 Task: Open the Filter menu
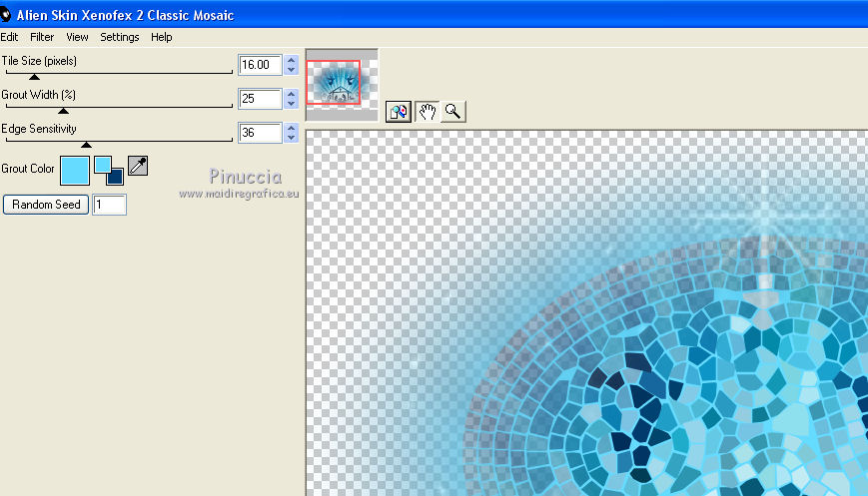pos(42,37)
